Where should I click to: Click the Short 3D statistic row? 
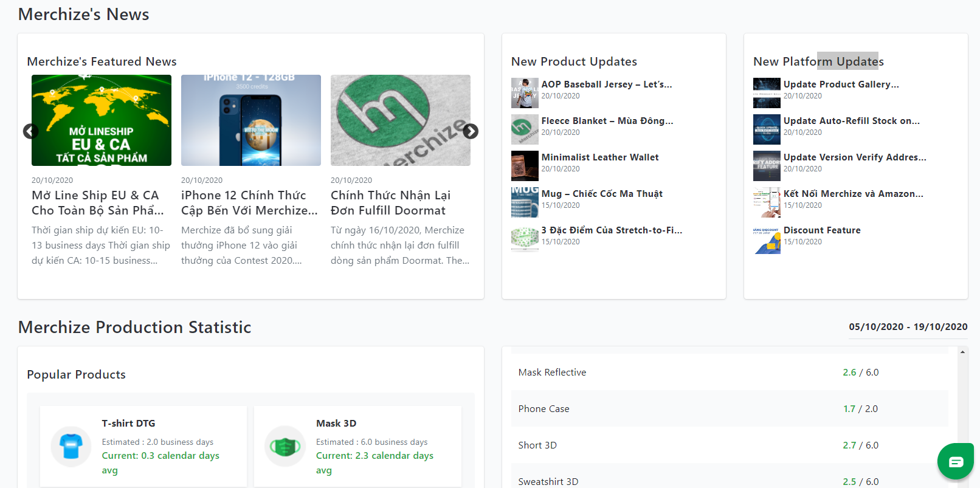click(x=730, y=445)
